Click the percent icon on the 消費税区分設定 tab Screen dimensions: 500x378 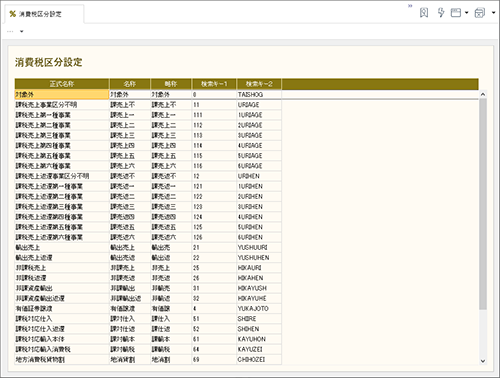(x=13, y=14)
